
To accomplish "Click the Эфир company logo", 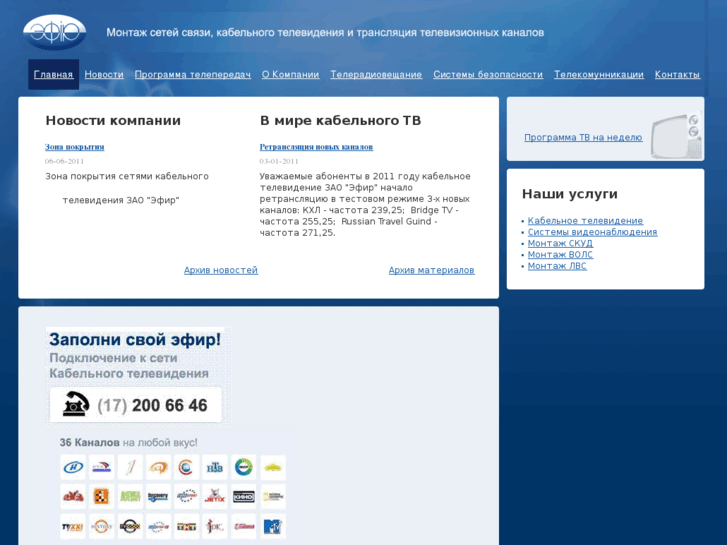I will pos(54,32).
